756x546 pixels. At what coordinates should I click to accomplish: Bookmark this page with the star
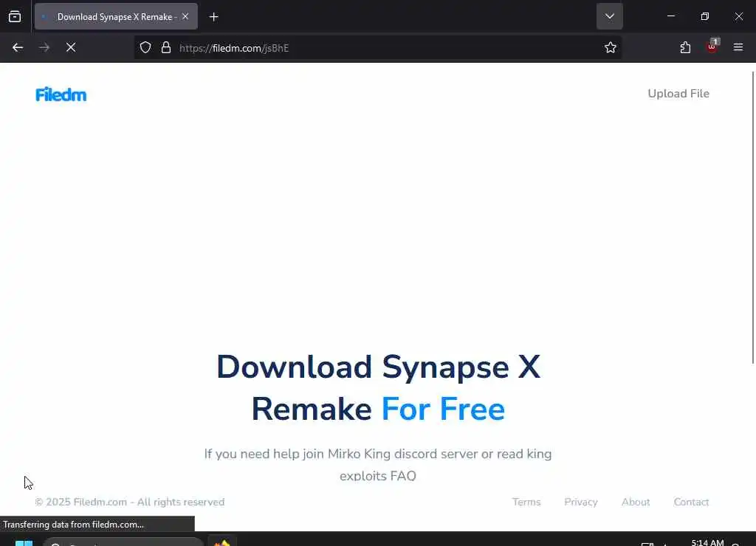[x=611, y=47]
